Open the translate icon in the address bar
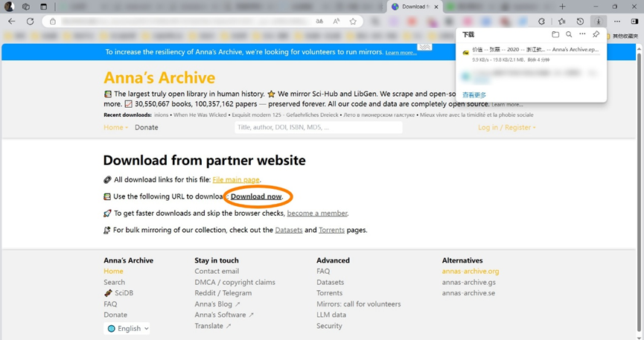The height and width of the screenshot is (340, 644). coord(319,22)
